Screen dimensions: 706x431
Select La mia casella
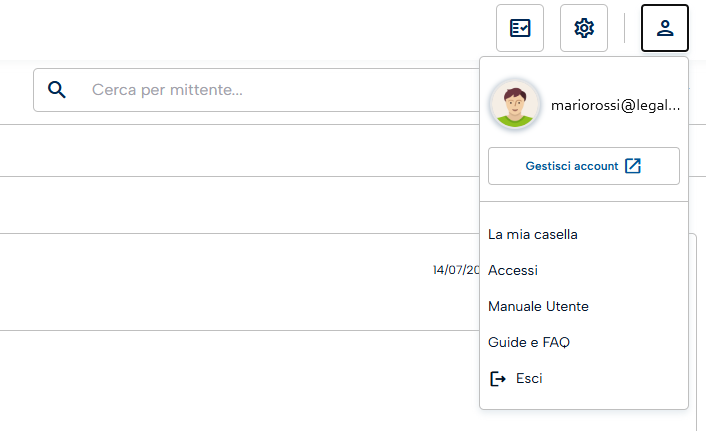pyautogui.click(x=533, y=235)
